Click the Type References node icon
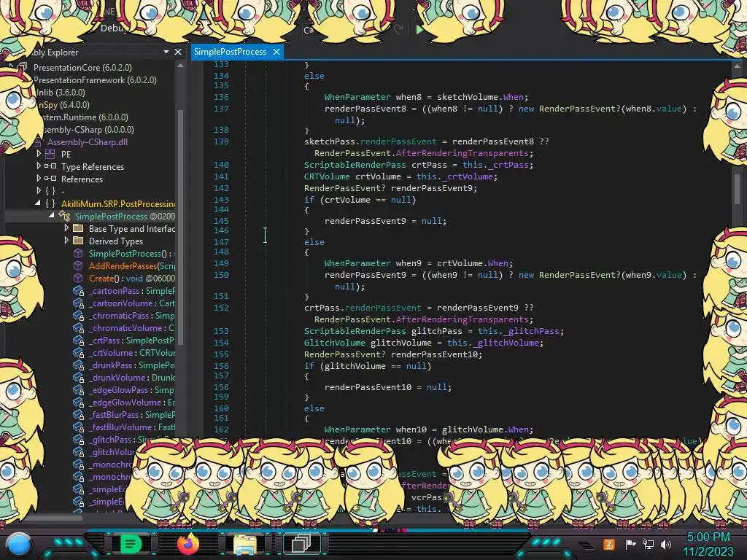This screenshot has width=747, height=560. click(x=50, y=166)
